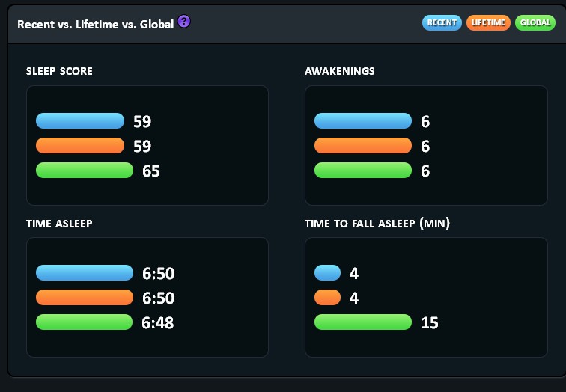Click the short blue Time to Fall Asleep bar
Image resolution: width=566 pixels, height=392 pixels.
coord(328,273)
